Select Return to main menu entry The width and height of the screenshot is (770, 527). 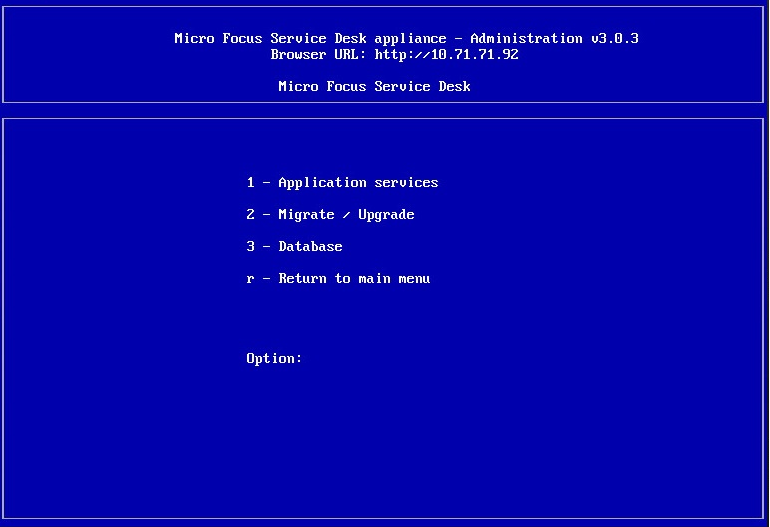[x=338, y=278]
